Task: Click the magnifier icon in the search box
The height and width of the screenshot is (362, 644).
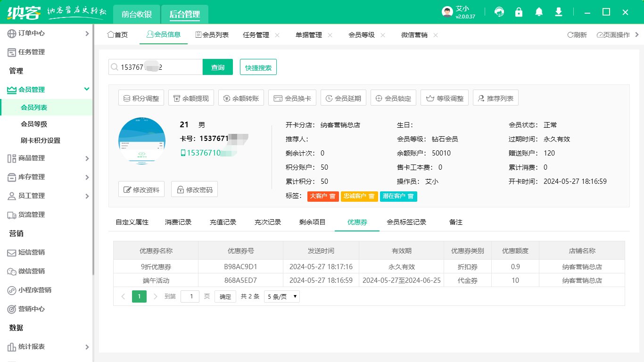Action: [114, 67]
